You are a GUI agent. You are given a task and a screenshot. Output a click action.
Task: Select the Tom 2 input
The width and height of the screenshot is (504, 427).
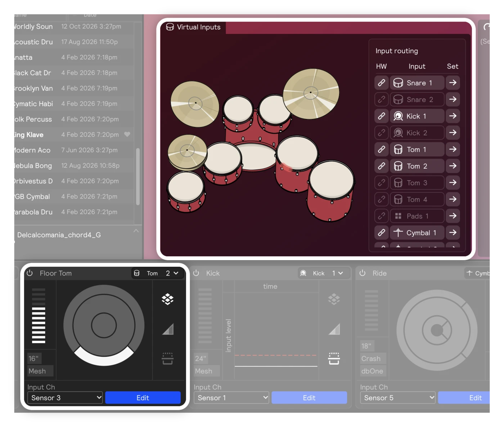coord(417,166)
